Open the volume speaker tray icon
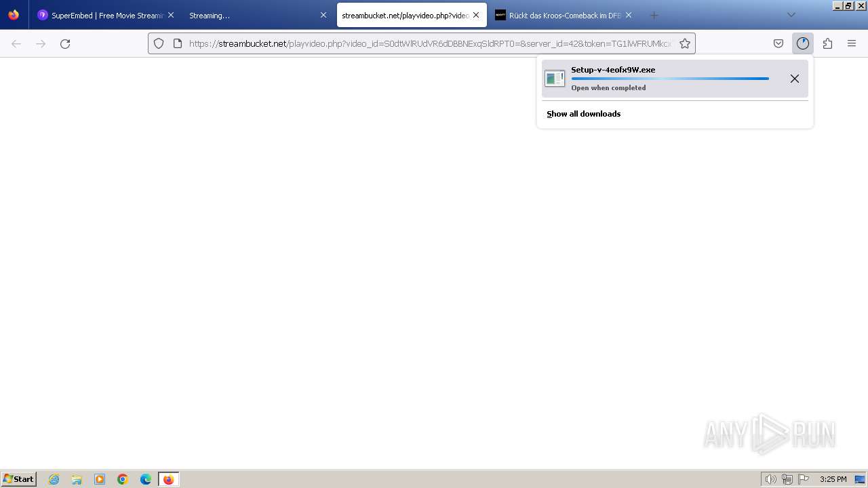The image size is (868, 488). (770, 479)
